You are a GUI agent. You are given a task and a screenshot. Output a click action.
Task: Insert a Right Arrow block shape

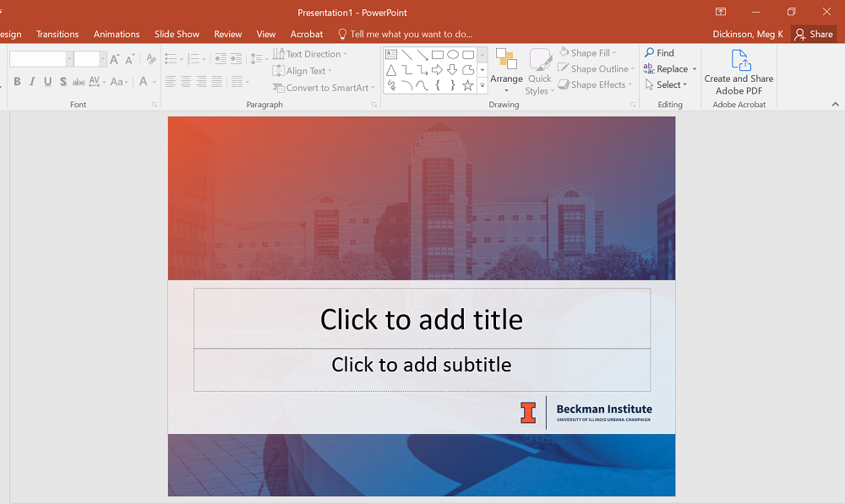(x=438, y=70)
